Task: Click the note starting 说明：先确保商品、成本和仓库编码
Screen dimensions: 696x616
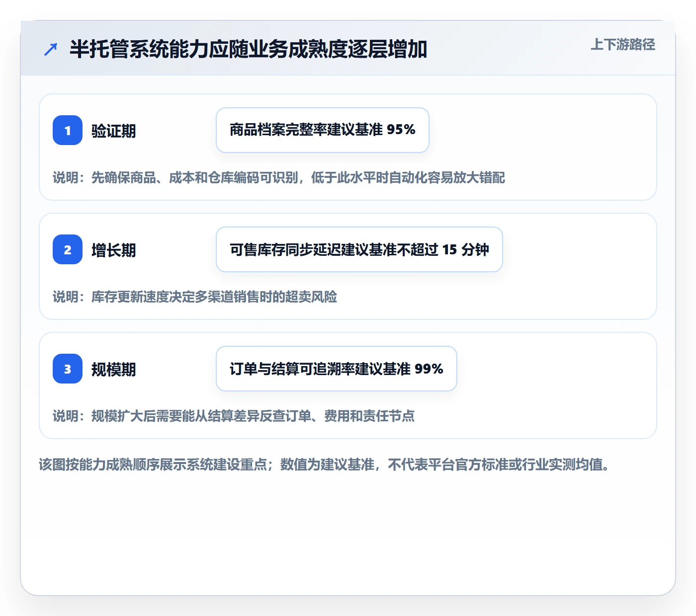Action: tap(279, 178)
